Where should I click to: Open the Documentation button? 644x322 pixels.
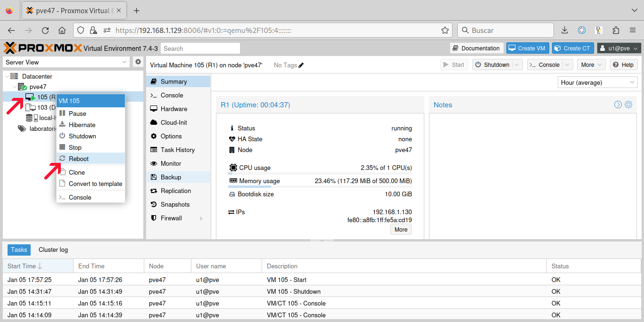tap(476, 48)
